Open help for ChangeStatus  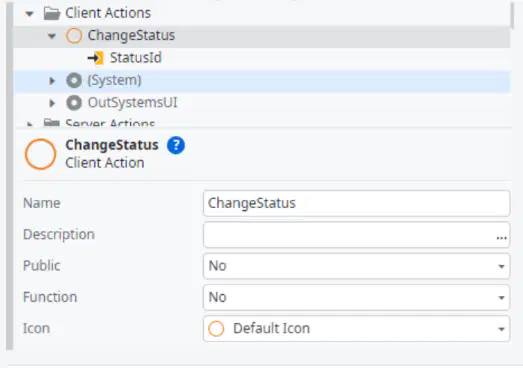(176, 145)
